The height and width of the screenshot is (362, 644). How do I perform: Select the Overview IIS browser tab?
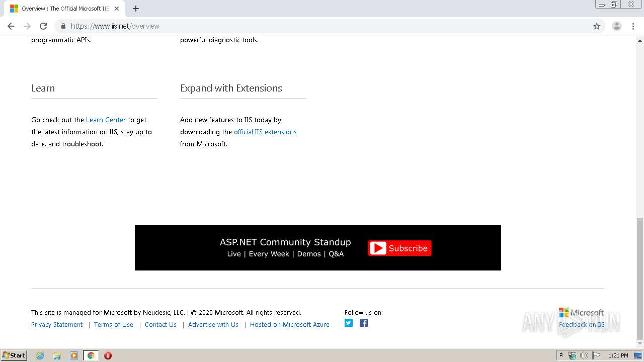(x=65, y=9)
